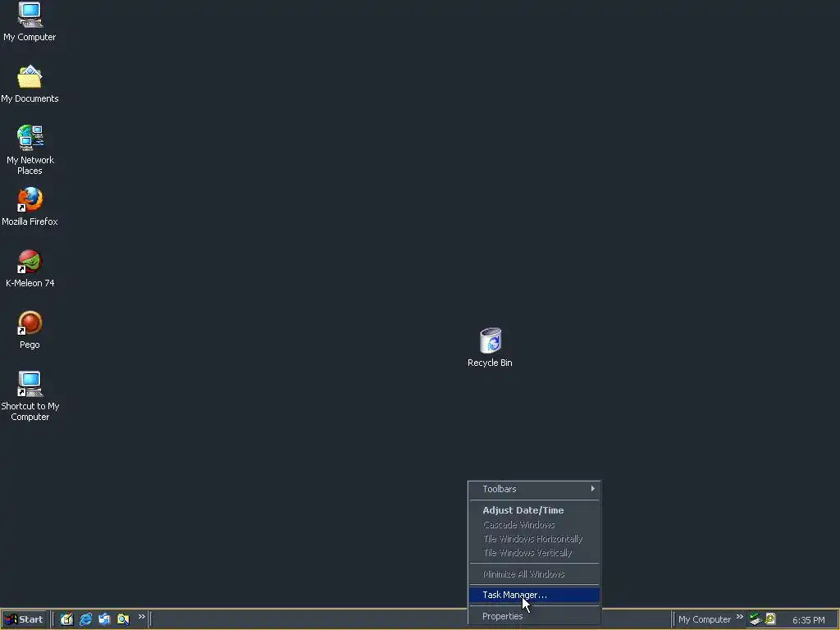This screenshot has width=840, height=630.
Task: Expand the My Computer toolbar chevron
Action: 740,617
